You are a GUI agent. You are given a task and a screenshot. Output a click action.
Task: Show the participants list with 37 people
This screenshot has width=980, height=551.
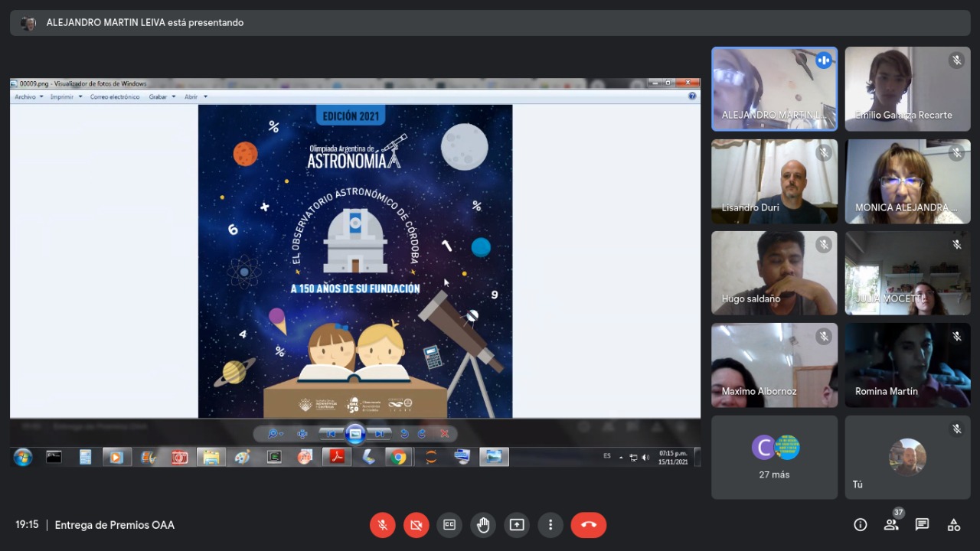click(x=891, y=525)
